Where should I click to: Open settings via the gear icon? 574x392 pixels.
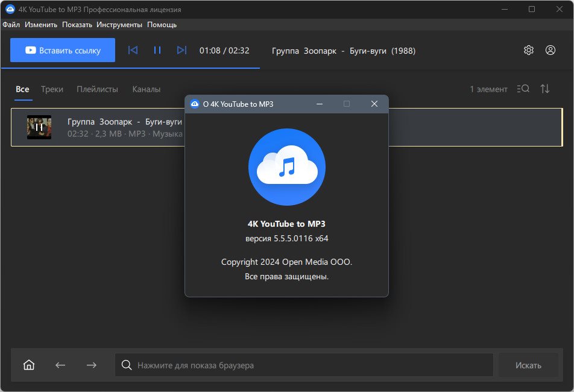(x=529, y=51)
